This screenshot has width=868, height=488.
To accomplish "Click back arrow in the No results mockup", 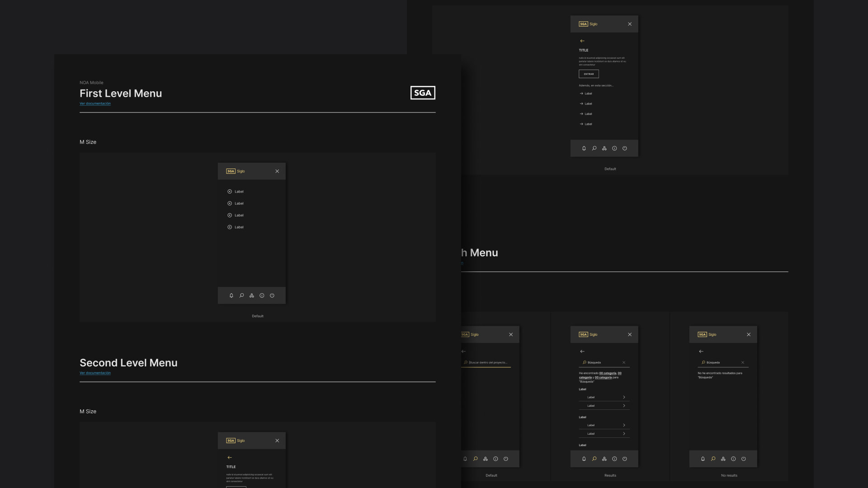I will point(701,352).
